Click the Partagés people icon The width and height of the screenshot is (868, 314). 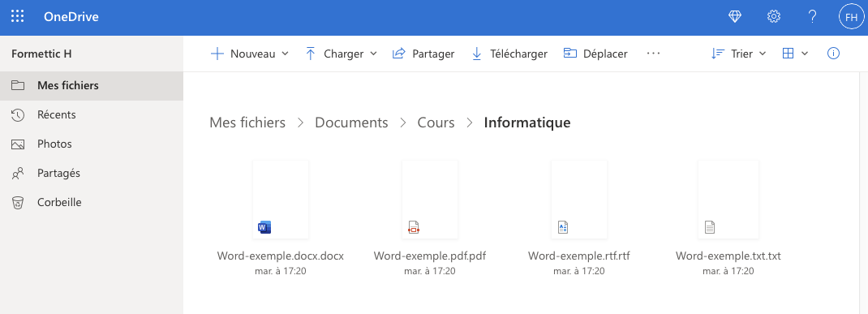[x=19, y=174]
